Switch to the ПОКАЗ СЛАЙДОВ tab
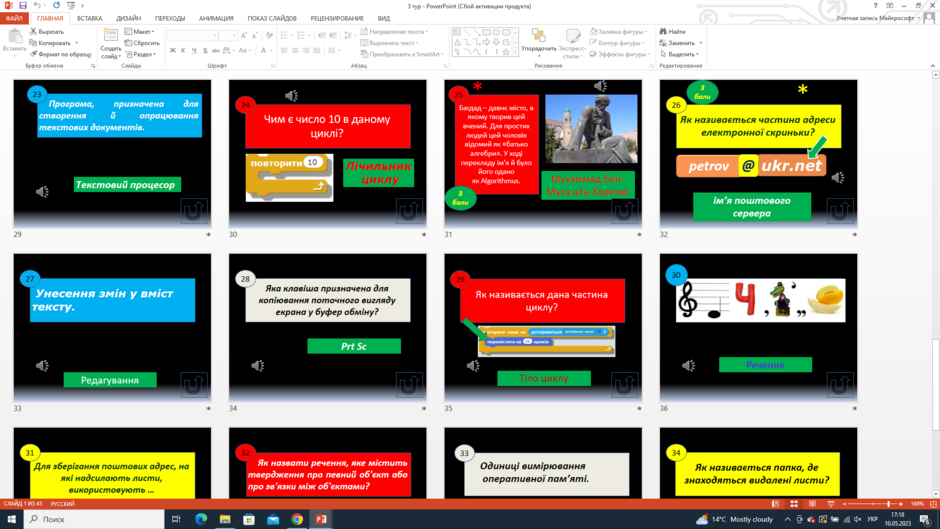940x529 pixels. tap(272, 19)
